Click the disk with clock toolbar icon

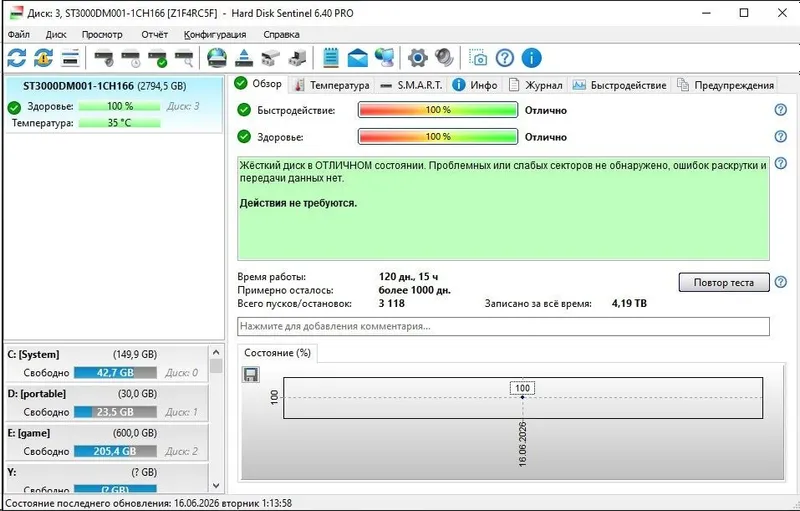(131, 58)
